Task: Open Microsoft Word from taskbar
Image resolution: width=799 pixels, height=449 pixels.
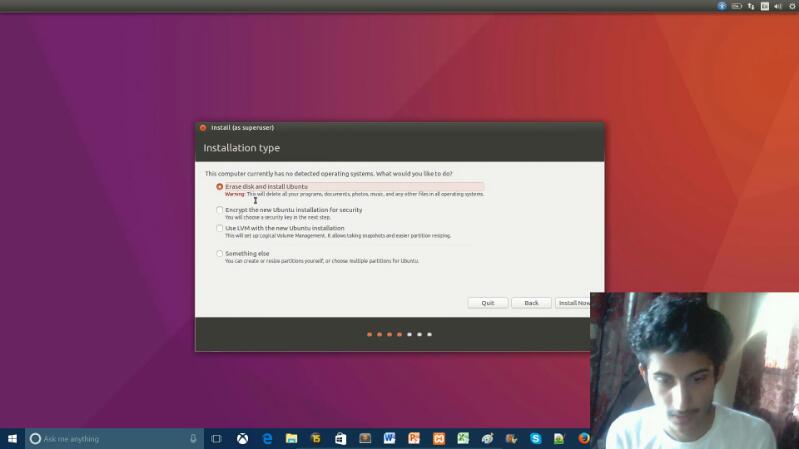Action: (389, 439)
